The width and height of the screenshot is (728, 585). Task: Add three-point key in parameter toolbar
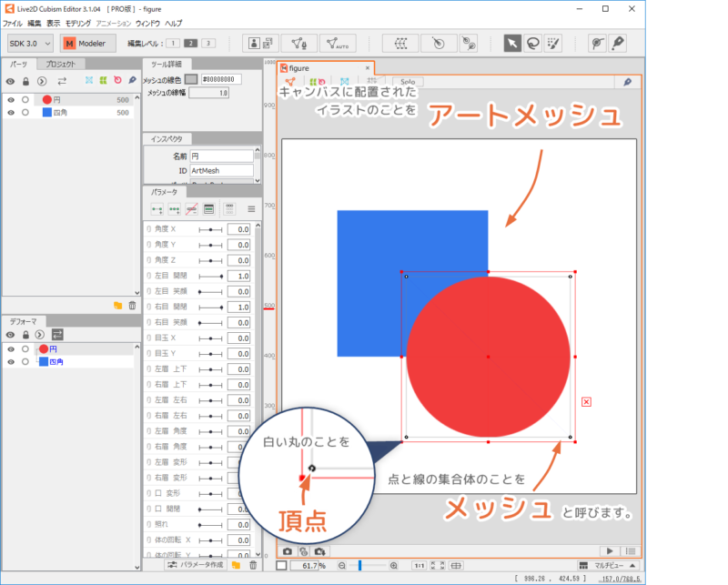[x=174, y=209]
